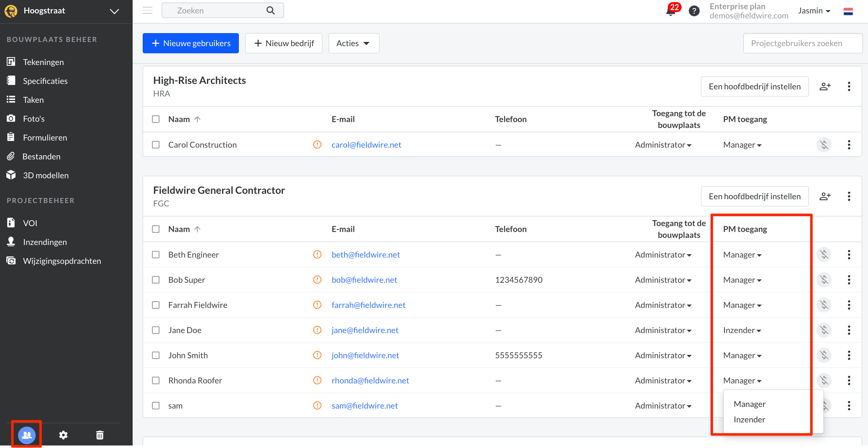The image size is (868, 448).
Task: Click the Hoogstraat project logo icon
Action: click(11, 11)
